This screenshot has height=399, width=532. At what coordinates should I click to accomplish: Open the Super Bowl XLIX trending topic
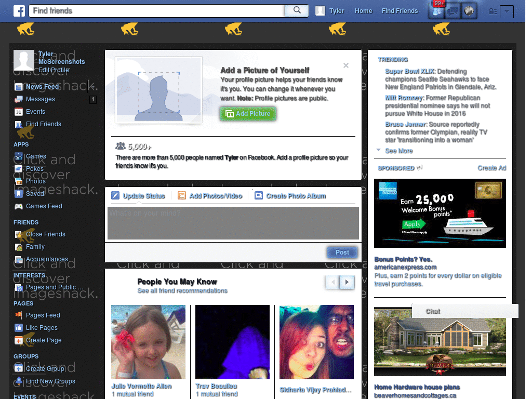click(x=409, y=71)
